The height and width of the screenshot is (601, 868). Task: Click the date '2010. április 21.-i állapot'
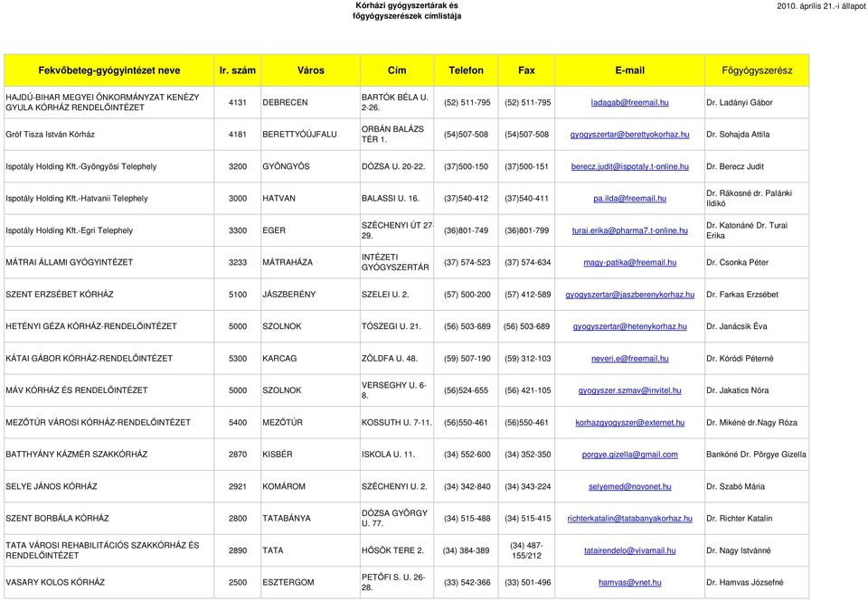coord(822,6)
